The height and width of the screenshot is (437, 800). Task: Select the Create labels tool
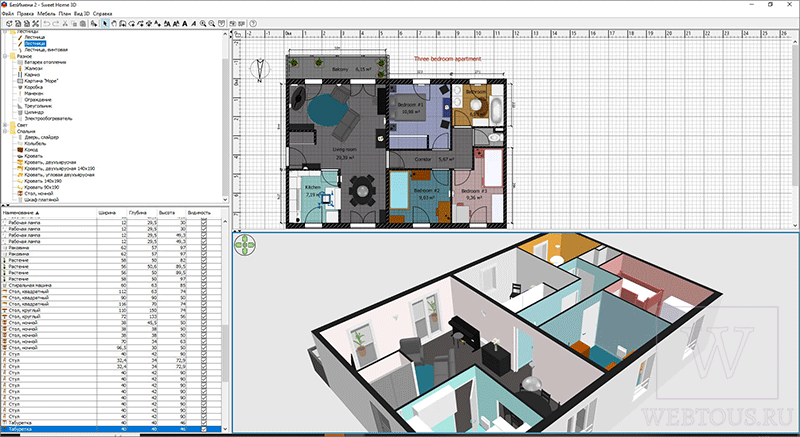[x=158, y=23]
